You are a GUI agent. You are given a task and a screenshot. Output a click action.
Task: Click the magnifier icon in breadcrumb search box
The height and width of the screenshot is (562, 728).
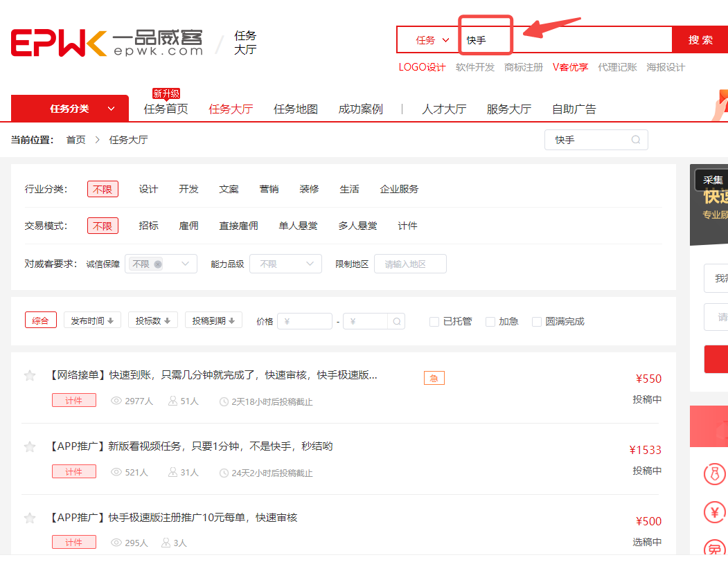pyautogui.click(x=636, y=140)
